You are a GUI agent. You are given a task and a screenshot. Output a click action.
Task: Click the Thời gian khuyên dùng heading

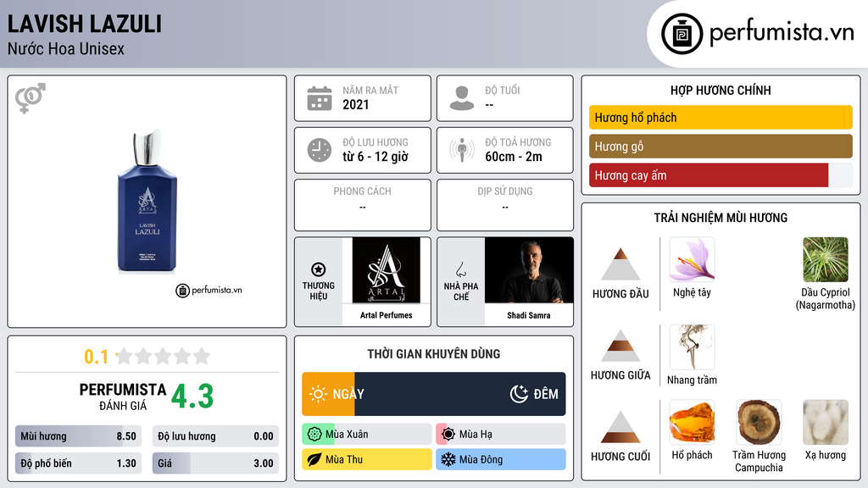click(x=434, y=354)
